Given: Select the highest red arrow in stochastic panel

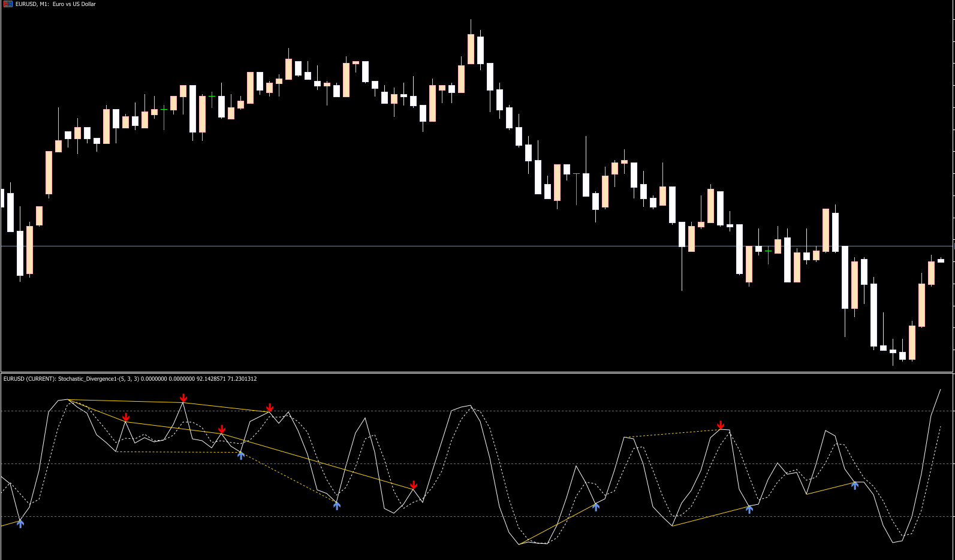Looking at the screenshot, I should point(183,398).
